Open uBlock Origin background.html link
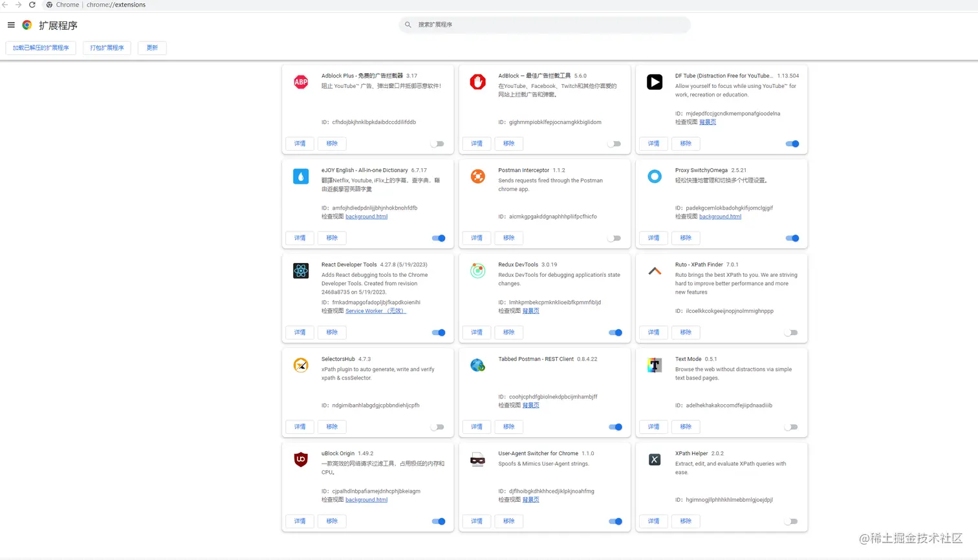The image size is (978, 560). click(x=367, y=500)
